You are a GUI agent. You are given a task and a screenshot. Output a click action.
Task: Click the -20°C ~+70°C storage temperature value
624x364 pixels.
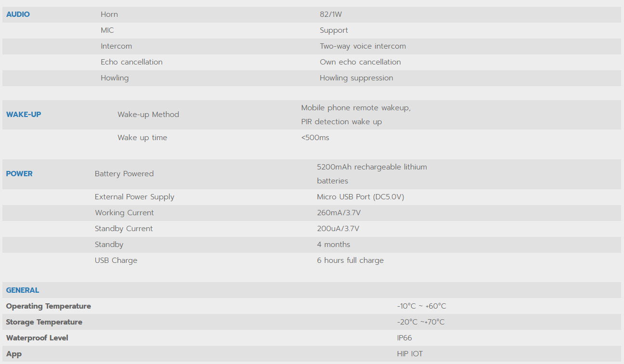click(x=421, y=322)
